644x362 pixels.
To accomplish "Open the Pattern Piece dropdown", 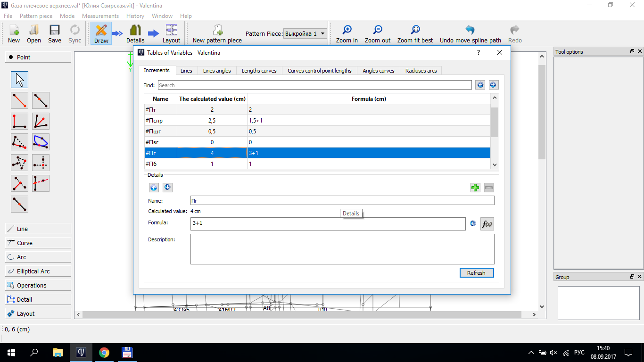I will [305, 33].
